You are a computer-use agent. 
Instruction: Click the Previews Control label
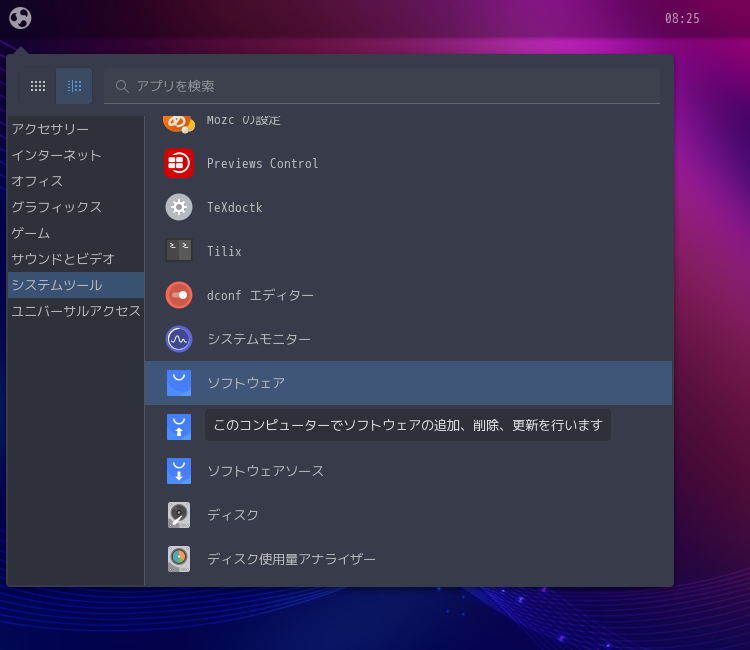tap(263, 164)
